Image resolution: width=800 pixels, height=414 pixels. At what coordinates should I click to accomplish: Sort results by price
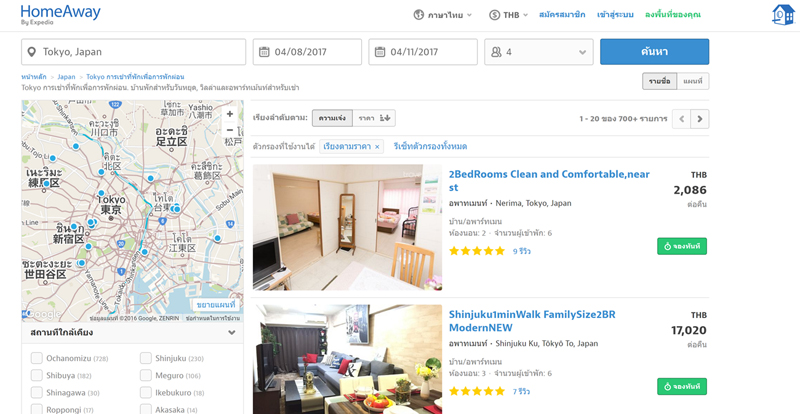(374, 118)
